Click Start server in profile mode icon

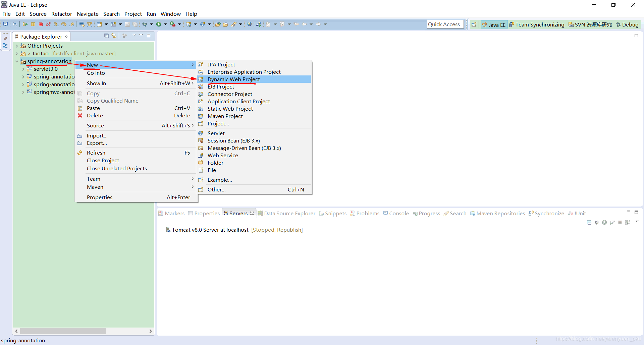tap(612, 222)
